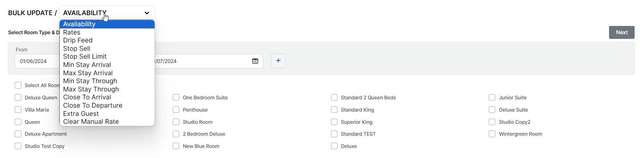Select Clear Manual Rate option
The width and height of the screenshot is (644, 158).
pyautogui.click(x=91, y=122)
